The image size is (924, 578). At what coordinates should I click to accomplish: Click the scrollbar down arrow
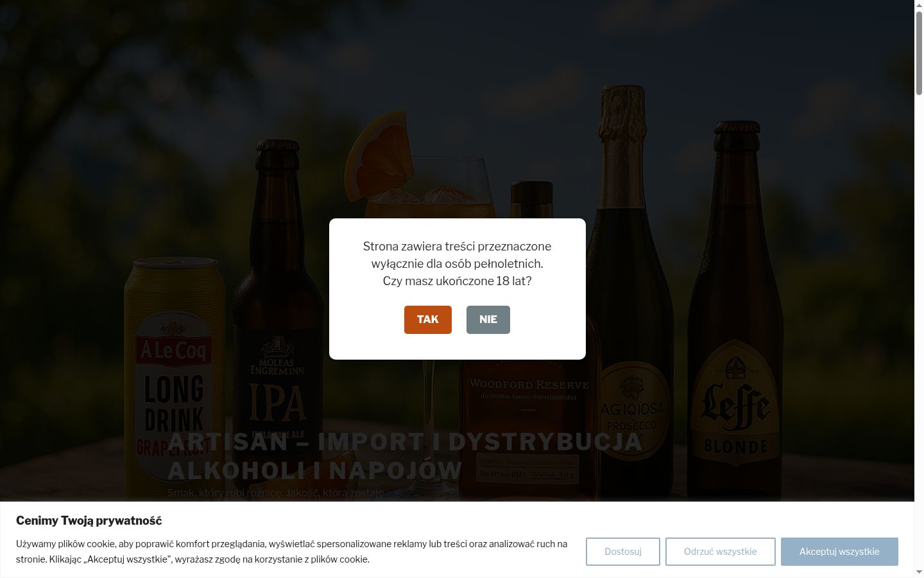click(x=919, y=572)
